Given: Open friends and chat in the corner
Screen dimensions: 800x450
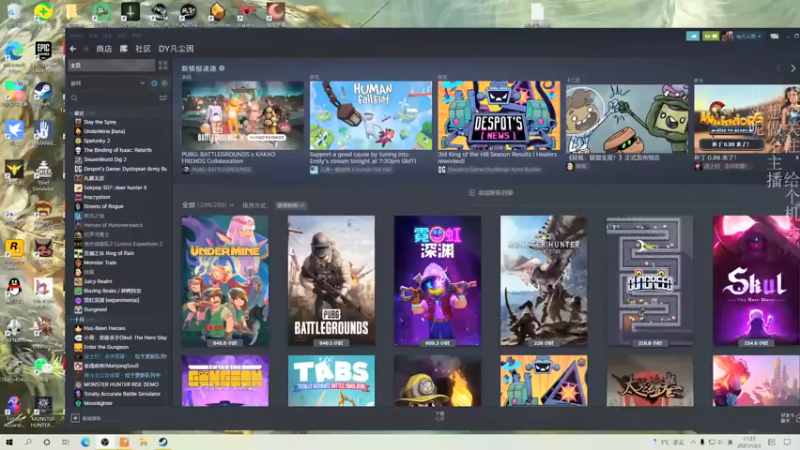Looking at the screenshot, I should (x=789, y=418).
